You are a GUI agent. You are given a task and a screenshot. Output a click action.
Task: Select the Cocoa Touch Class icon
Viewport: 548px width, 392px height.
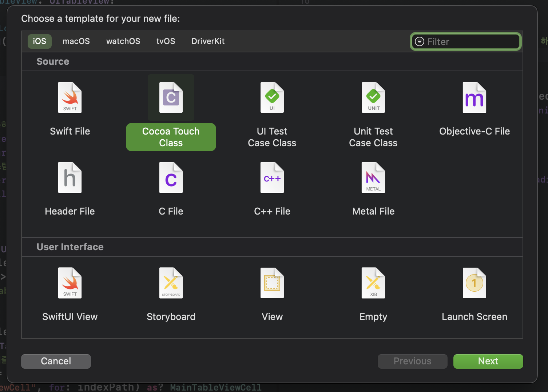171,97
